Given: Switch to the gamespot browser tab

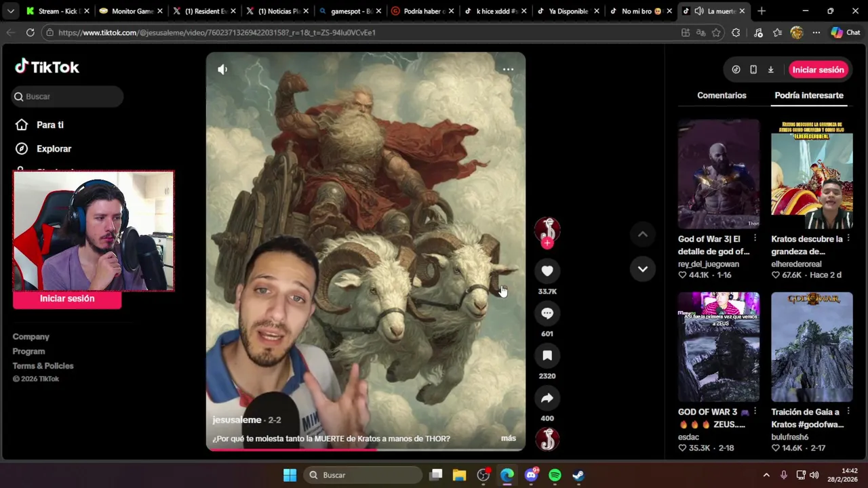Looking at the screenshot, I should tap(351, 11).
